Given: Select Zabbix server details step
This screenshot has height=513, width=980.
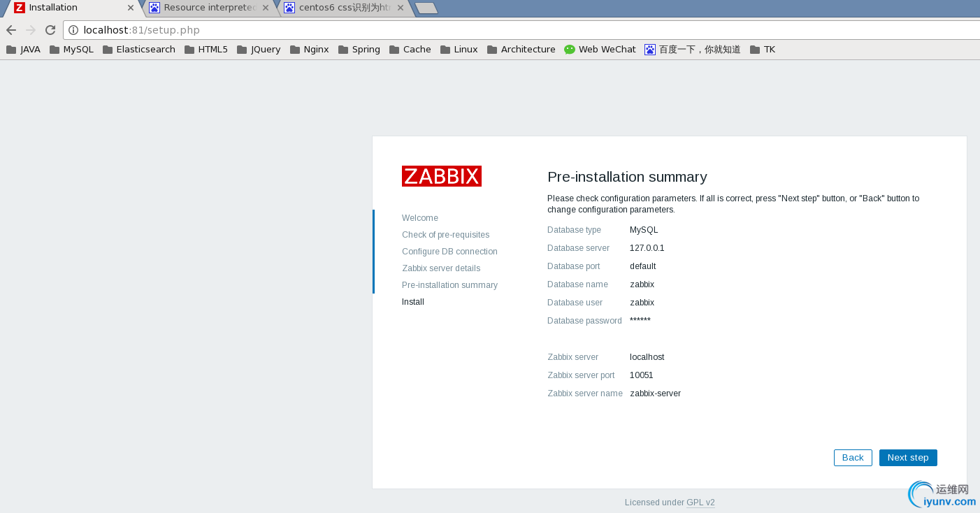Looking at the screenshot, I should [x=441, y=268].
